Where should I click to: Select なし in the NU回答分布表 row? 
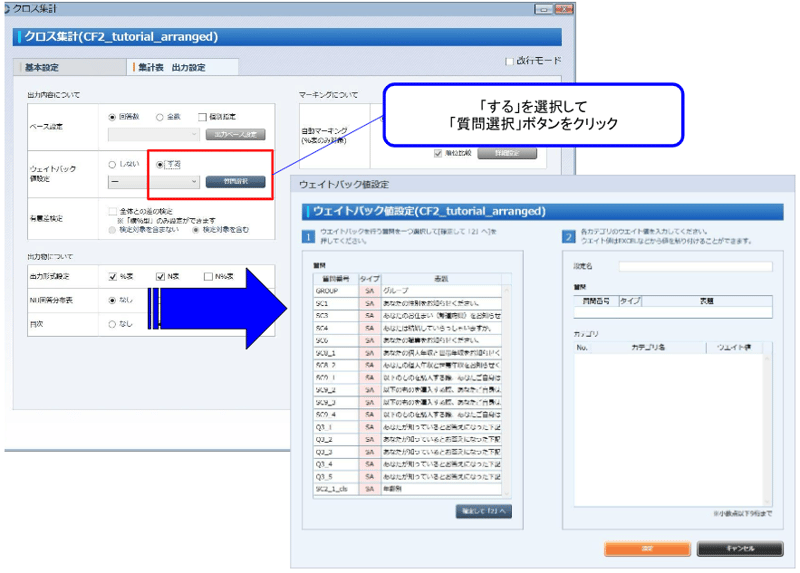[112, 301]
